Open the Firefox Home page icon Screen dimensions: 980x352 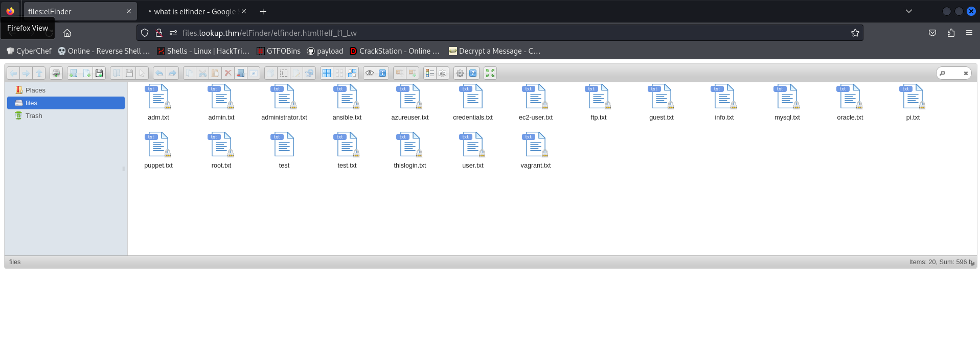click(x=67, y=33)
